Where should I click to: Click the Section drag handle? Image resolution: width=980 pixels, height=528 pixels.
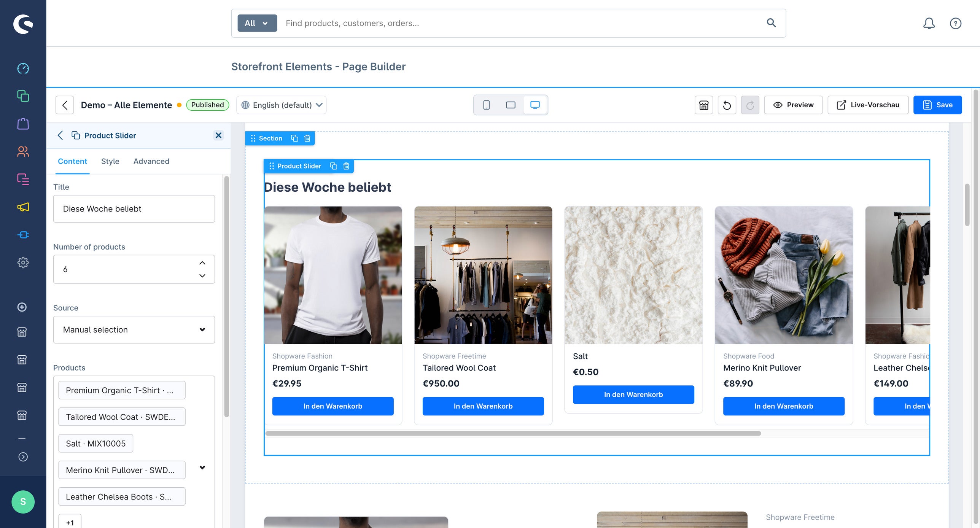pyautogui.click(x=253, y=138)
